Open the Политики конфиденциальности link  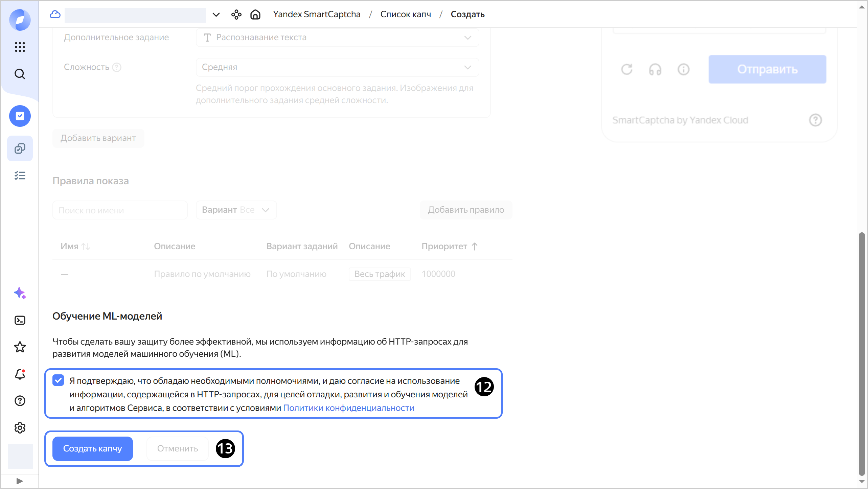tap(348, 408)
